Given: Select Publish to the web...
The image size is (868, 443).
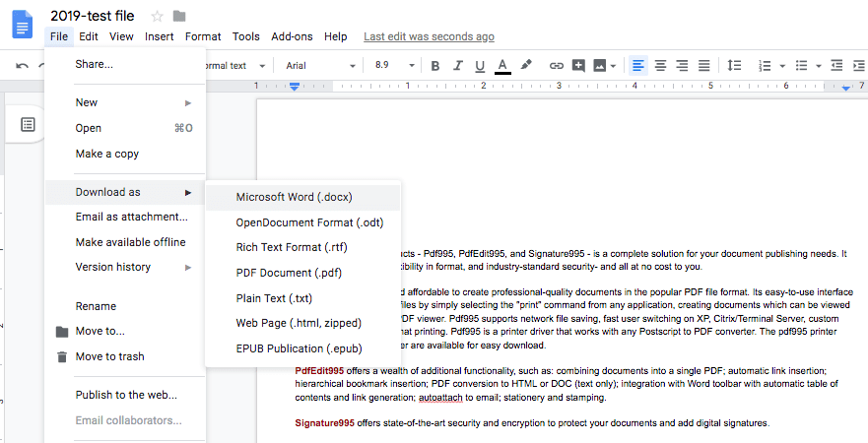Looking at the screenshot, I should tap(125, 395).
